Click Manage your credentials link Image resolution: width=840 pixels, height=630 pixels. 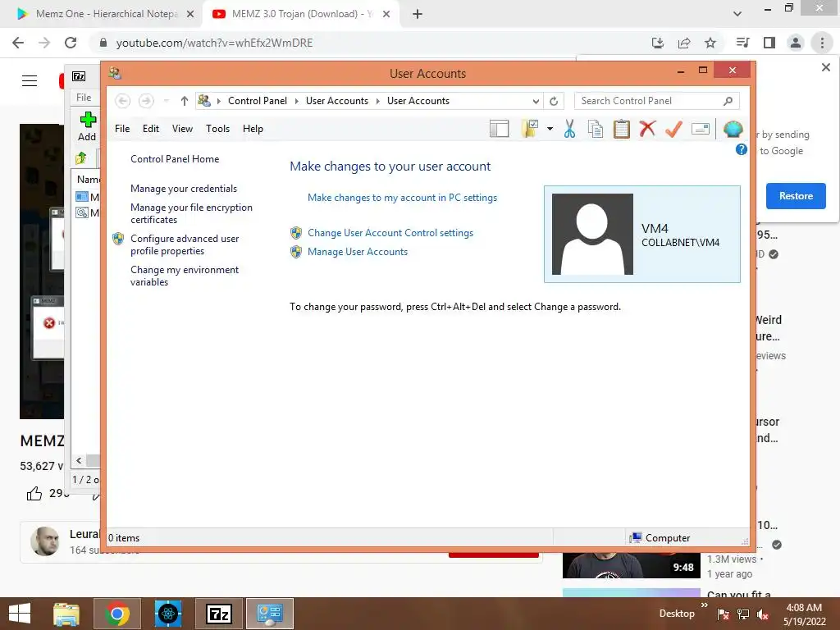[184, 189]
